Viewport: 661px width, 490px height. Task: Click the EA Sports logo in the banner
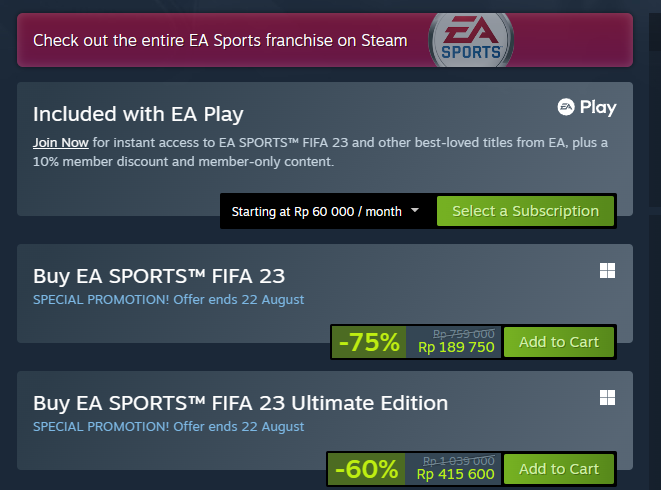(x=471, y=40)
